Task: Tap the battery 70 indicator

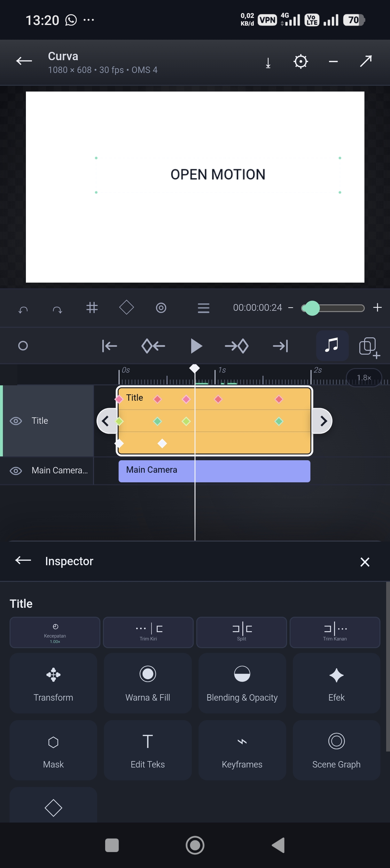Action: tap(354, 20)
